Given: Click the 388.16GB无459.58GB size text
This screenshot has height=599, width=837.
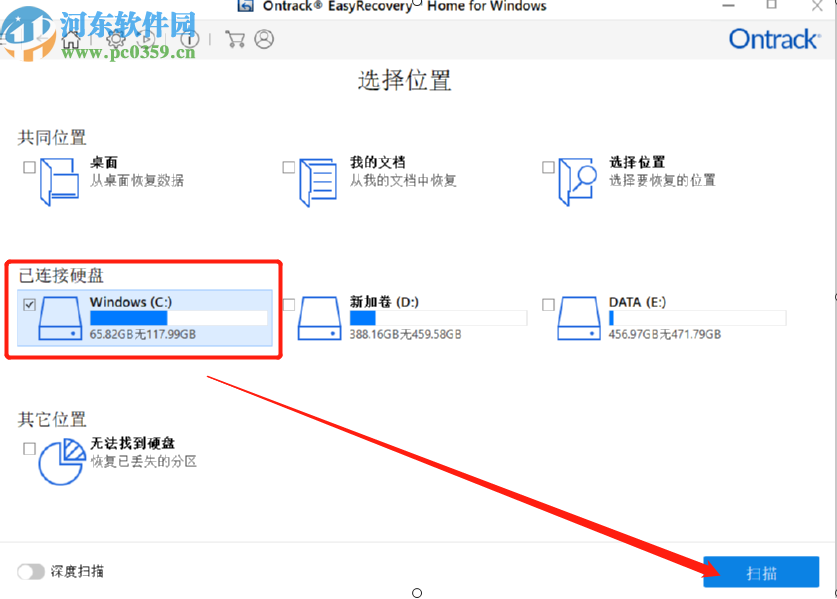Looking at the screenshot, I should [405, 334].
